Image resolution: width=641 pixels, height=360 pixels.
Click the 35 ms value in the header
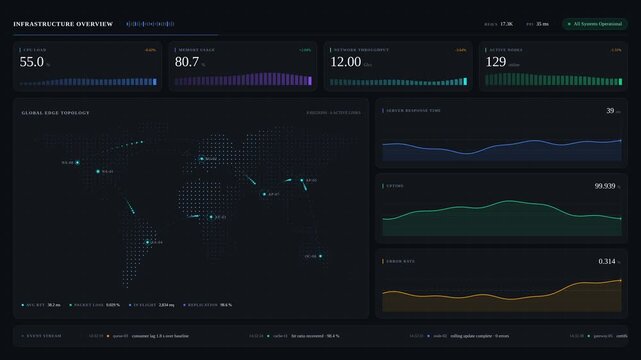[x=542, y=24]
